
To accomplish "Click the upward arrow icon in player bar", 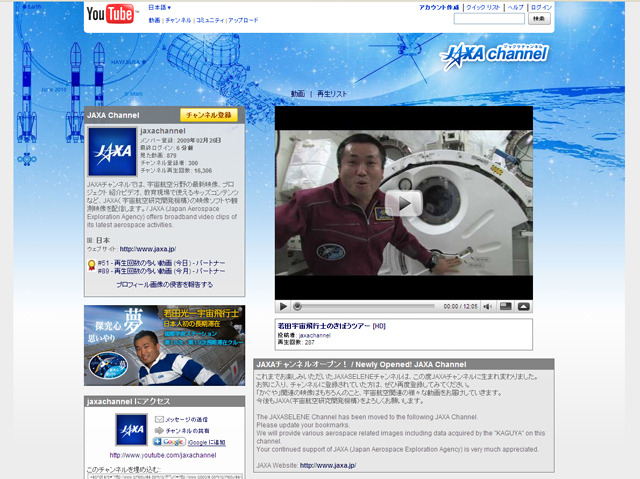I will (x=524, y=306).
